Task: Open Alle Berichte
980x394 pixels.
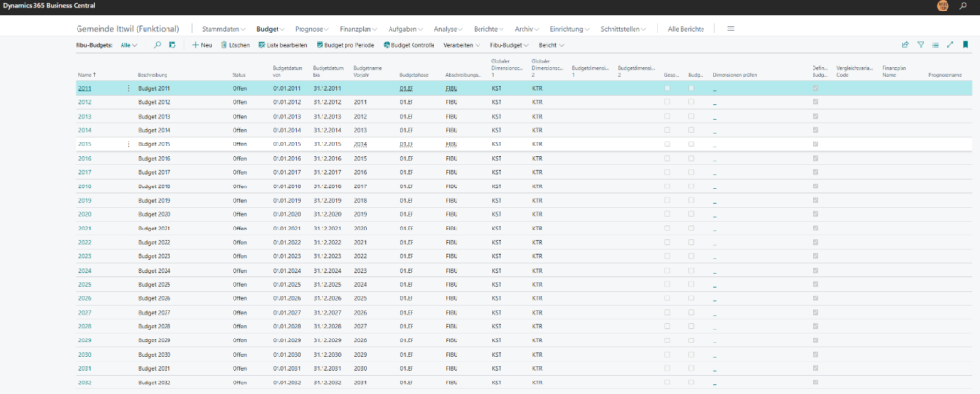Action: click(685, 29)
